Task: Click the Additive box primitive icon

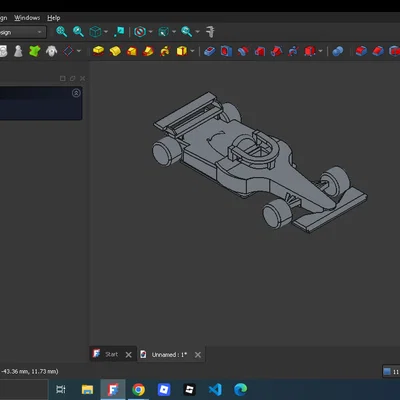Action: point(182,51)
